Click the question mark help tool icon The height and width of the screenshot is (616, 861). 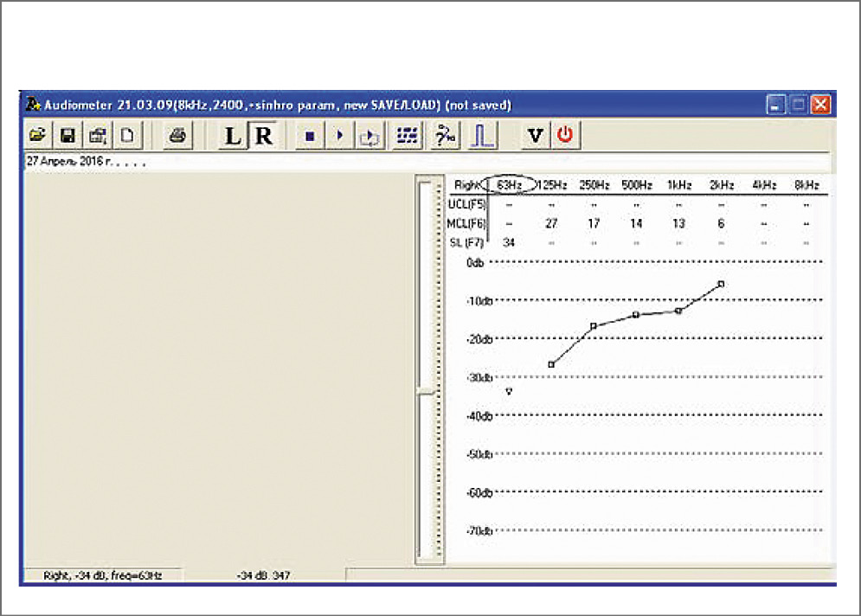[445, 136]
